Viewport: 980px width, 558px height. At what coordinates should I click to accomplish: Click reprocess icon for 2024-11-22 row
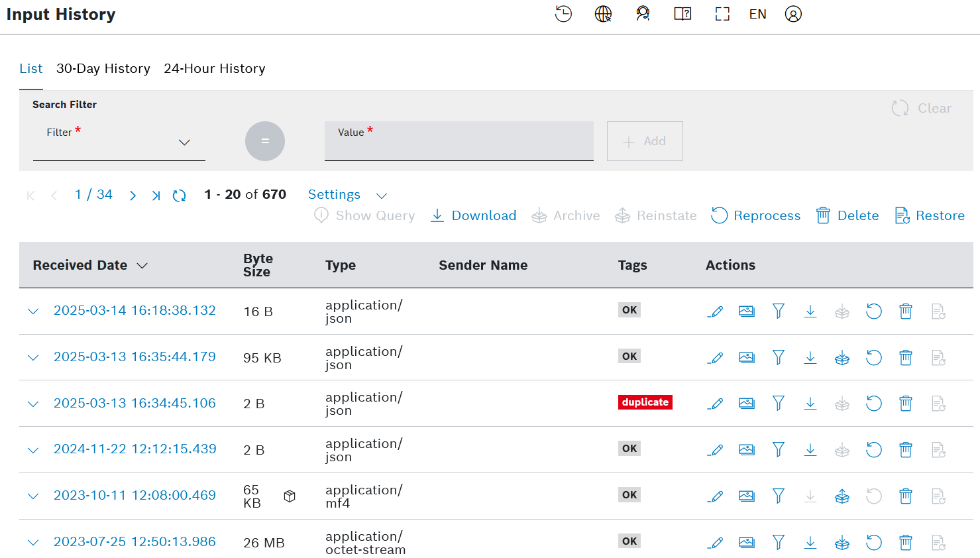pyautogui.click(x=874, y=450)
